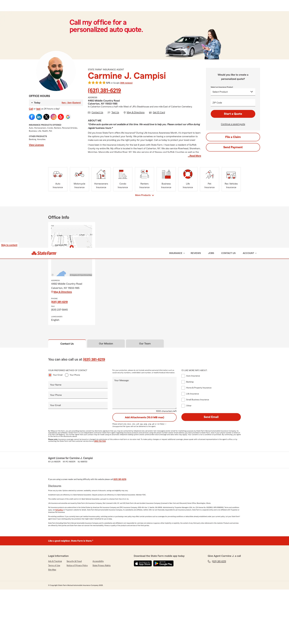Open the View Licenses link

pyautogui.click(x=36, y=145)
